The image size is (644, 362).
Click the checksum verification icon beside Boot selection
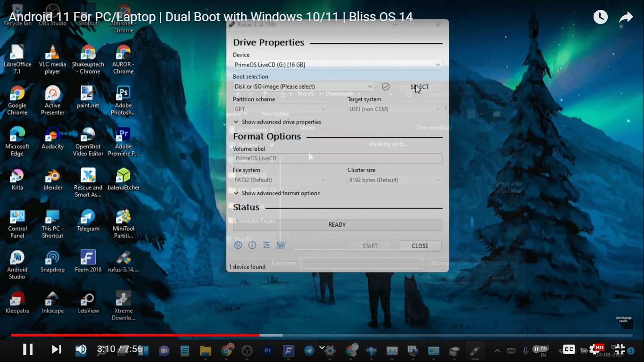[x=386, y=86]
